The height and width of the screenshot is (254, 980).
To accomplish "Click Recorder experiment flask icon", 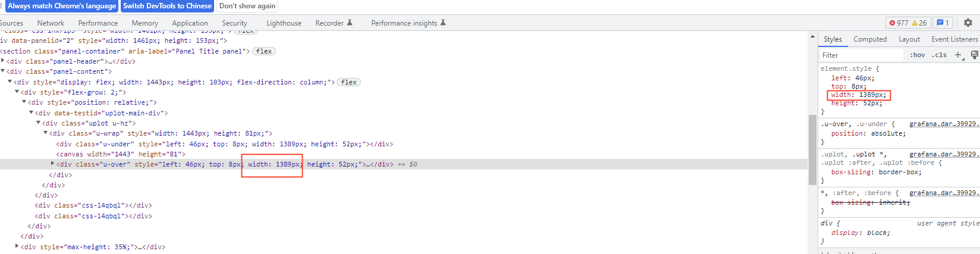I will [350, 23].
